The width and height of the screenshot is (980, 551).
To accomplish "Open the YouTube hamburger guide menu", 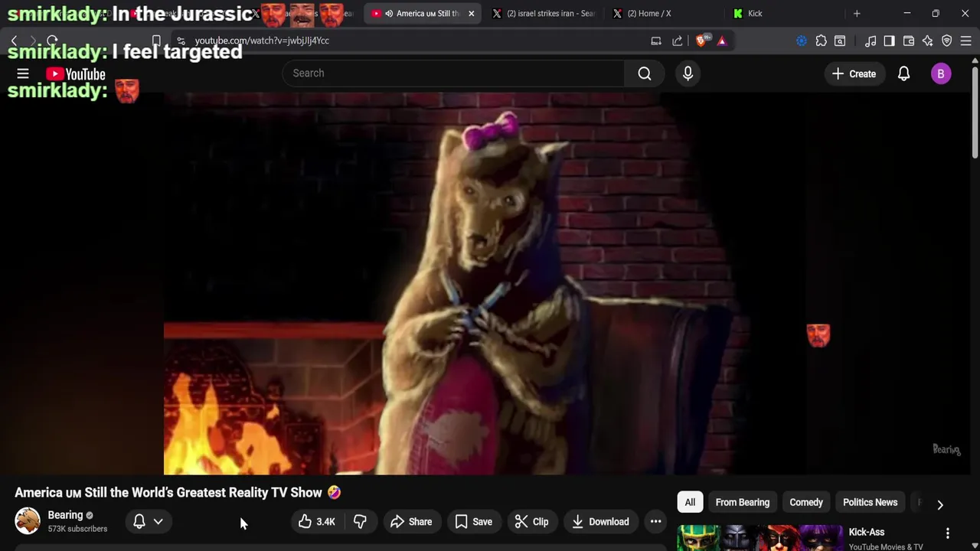I will click(x=23, y=73).
